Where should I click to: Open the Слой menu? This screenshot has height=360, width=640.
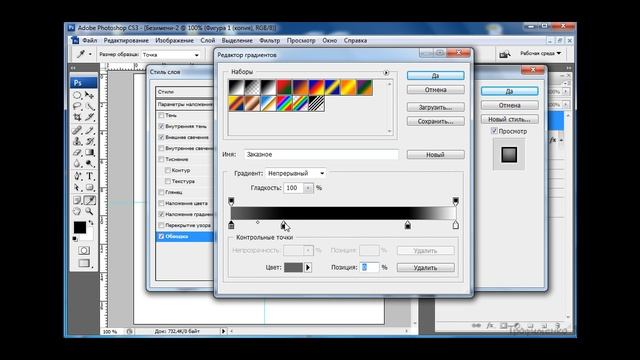point(207,40)
